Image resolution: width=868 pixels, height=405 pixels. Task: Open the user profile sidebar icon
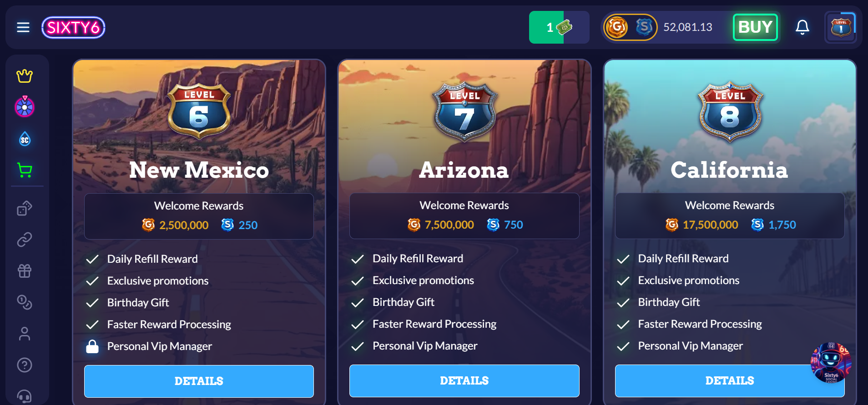pyautogui.click(x=25, y=334)
